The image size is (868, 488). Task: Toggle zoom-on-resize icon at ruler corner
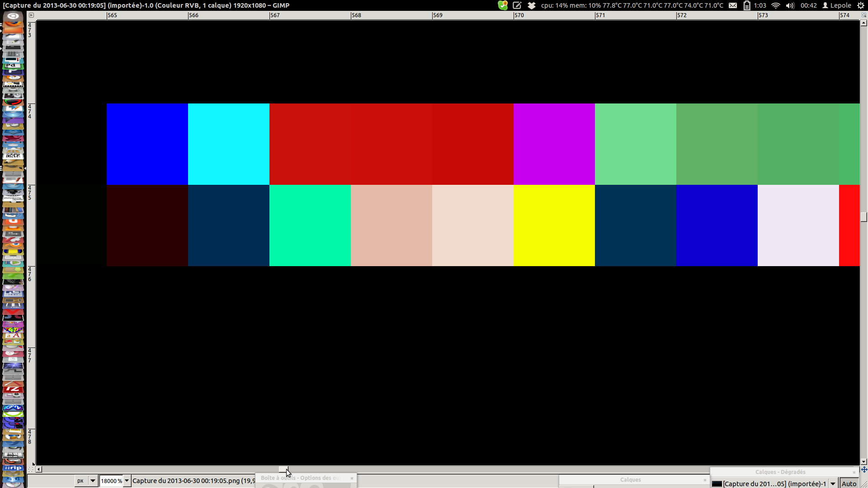(864, 15)
